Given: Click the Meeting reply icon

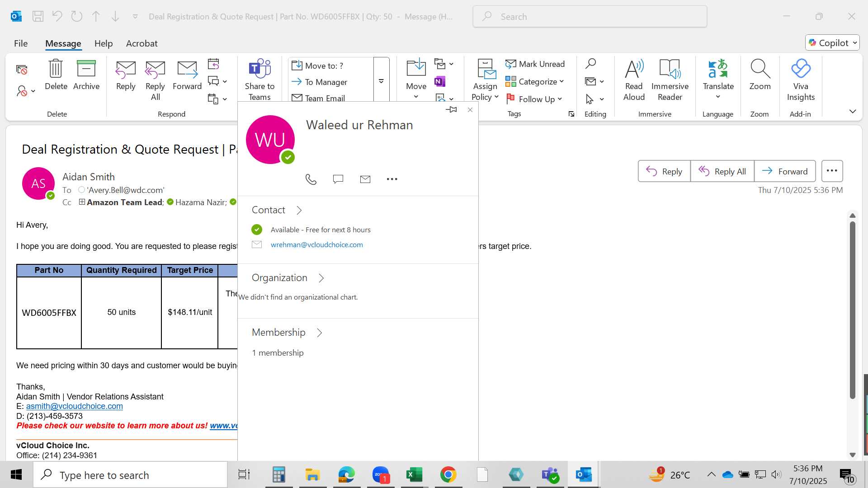Looking at the screenshot, I should click(213, 64).
